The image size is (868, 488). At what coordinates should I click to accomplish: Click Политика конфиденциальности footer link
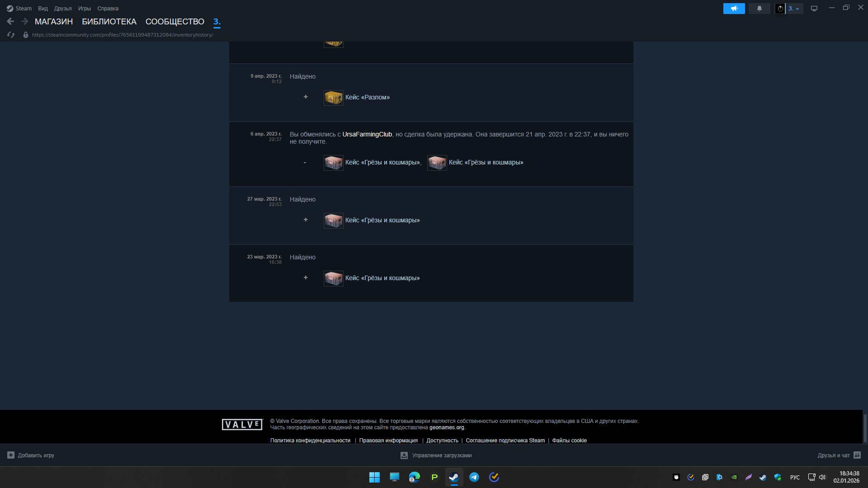tap(310, 441)
